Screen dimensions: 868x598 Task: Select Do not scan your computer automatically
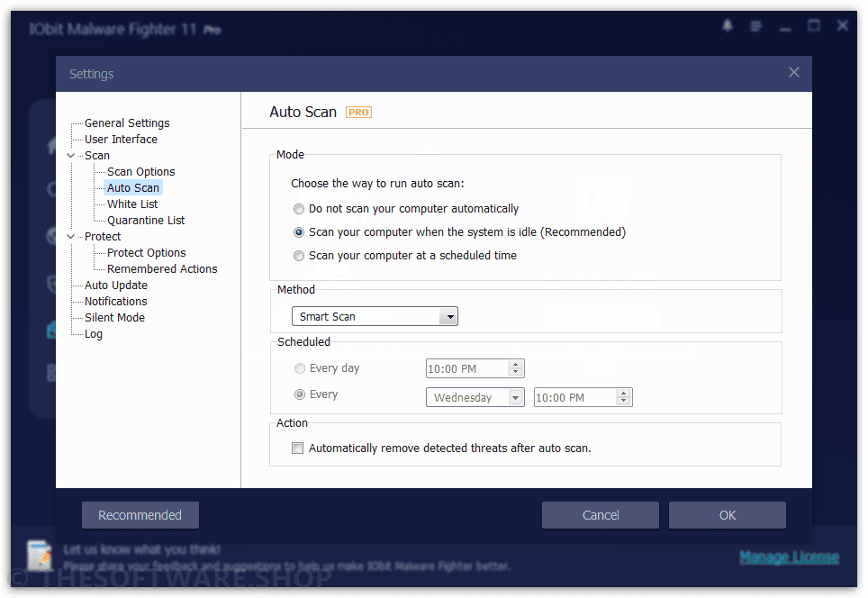coord(299,209)
